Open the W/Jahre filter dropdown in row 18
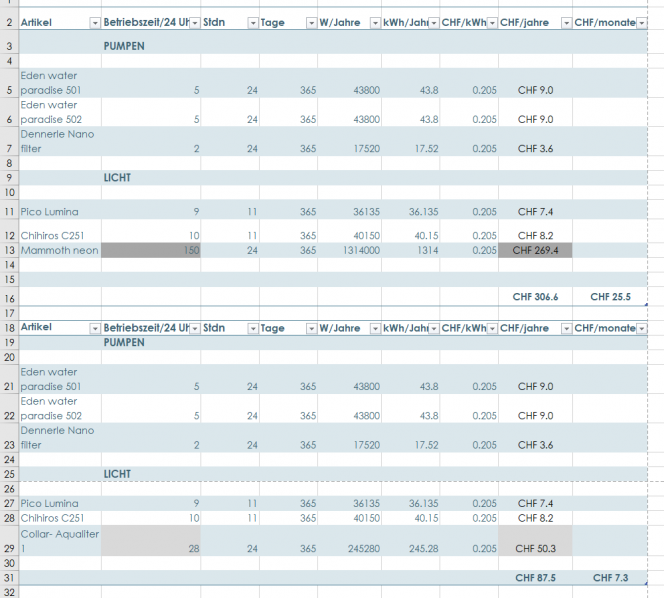This screenshot has height=598, width=664. coord(375,329)
